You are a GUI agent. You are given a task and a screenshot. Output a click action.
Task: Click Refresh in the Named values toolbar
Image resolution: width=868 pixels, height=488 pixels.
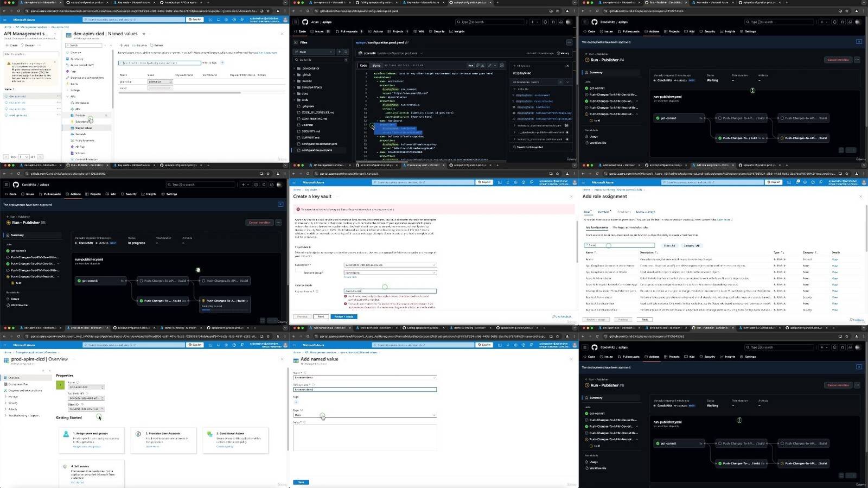point(157,46)
